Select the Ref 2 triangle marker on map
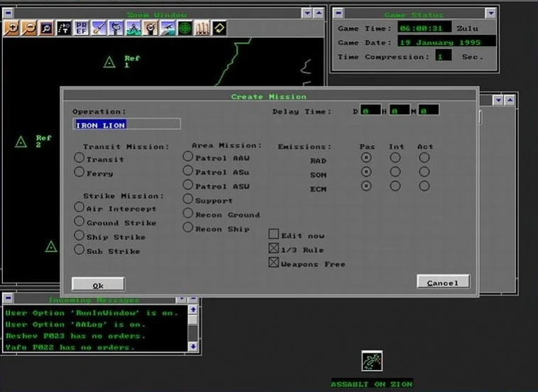This screenshot has height=392, width=538. pyautogui.click(x=21, y=141)
